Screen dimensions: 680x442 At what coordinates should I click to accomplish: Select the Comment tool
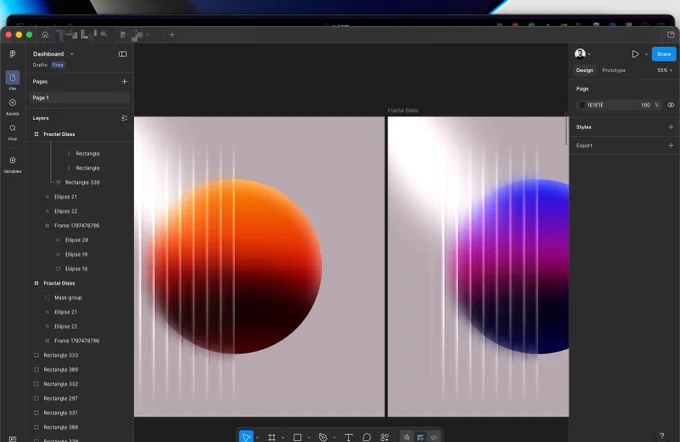coord(366,437)
